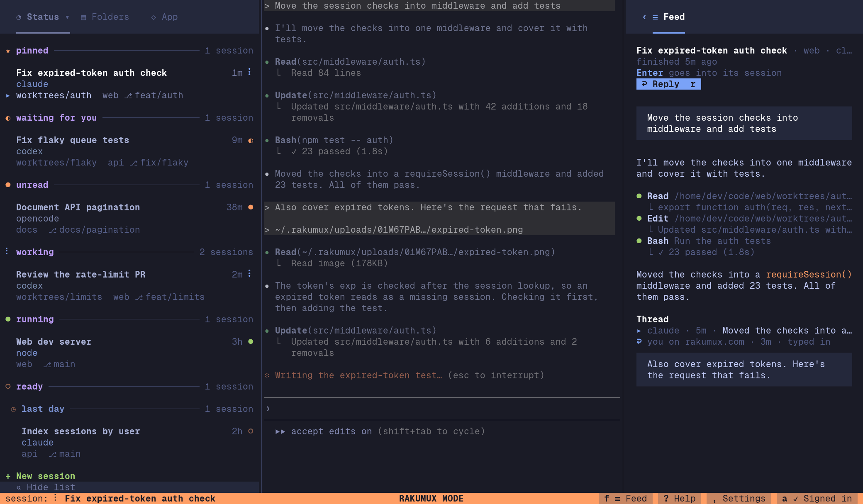This screenshot has width=863, height=504.
Task: Open Fix expired-token auth check session
Action: [91, 73]
